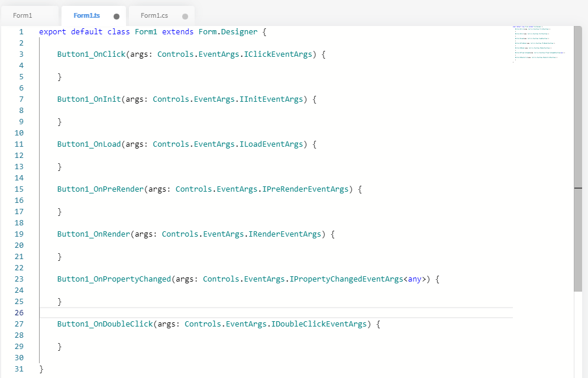The image size is (588, 378).
Task: Click the gray dot on Form1.cs tab
Action: (x=185, y=17)
